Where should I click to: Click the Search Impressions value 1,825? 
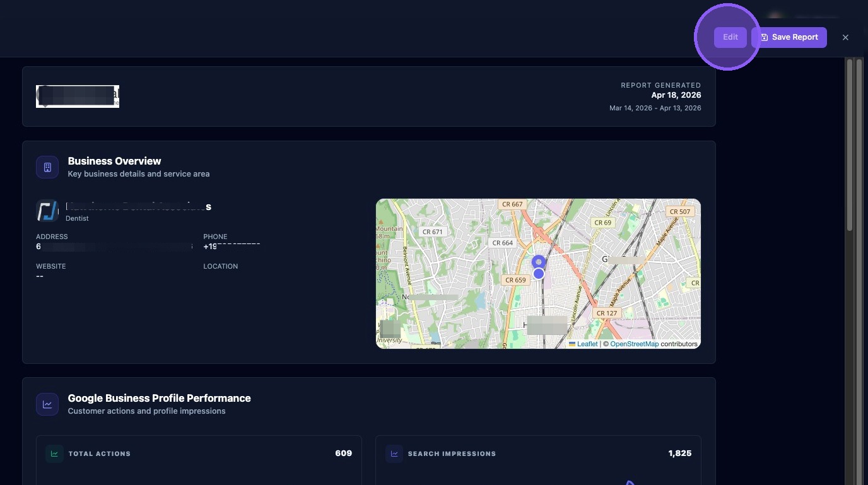[679, 453]
